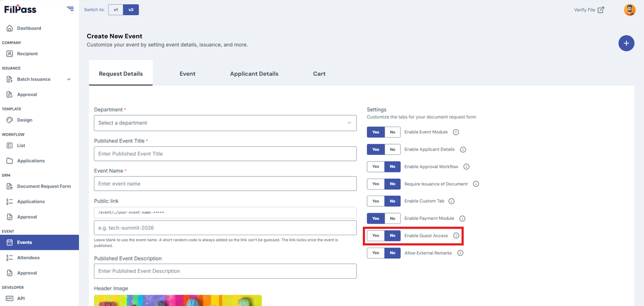Set Enable Approval Workflow to Yes

376,167
